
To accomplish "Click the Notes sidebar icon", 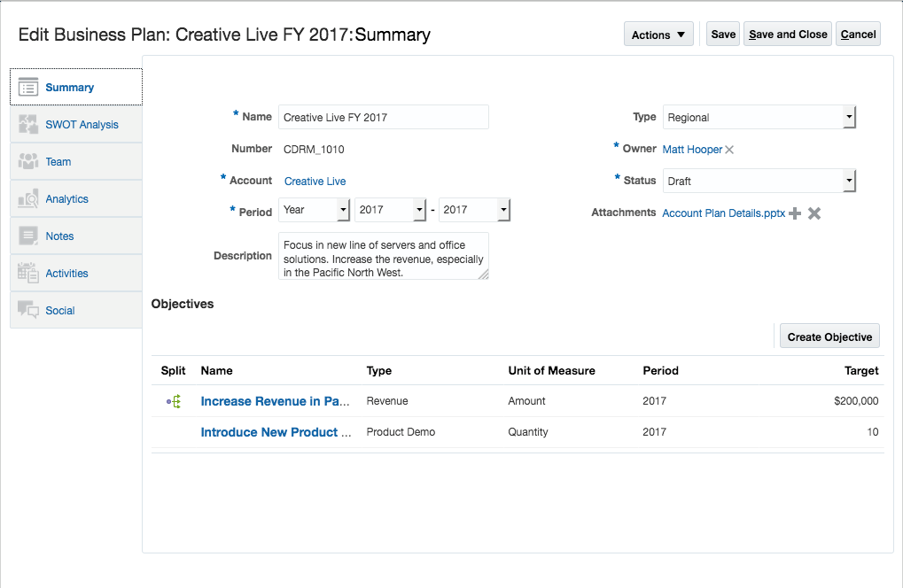I will click(x=28, y=236).
